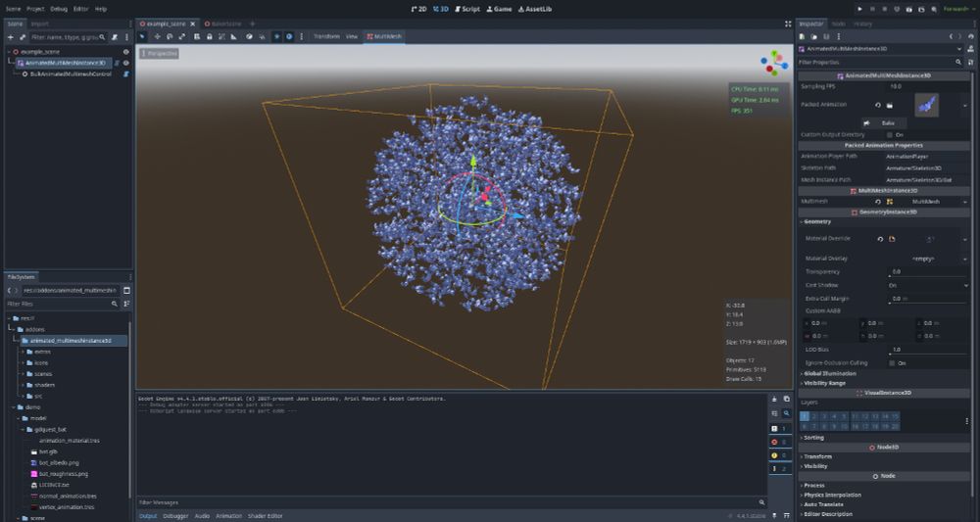Expand the Global Illumination section
Image resolution: width=980 pixels, height=522 pixels.
pos(829,373)
